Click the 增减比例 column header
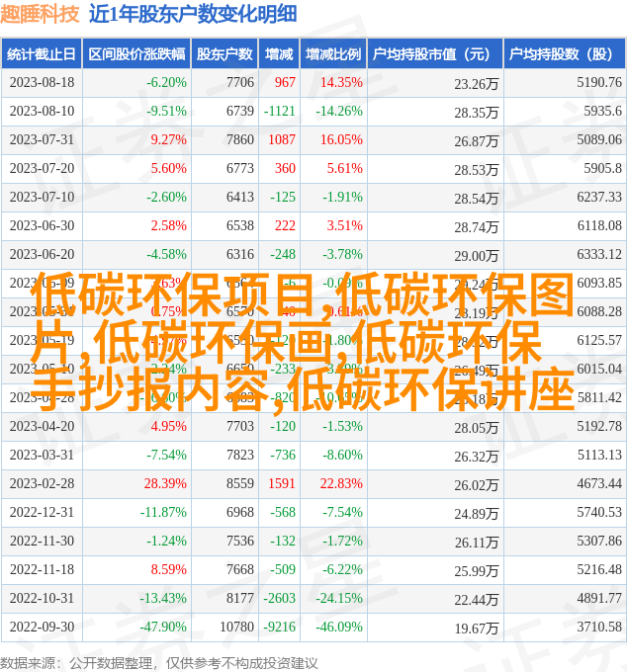This screenshot has width=627, height=672. 333,54
